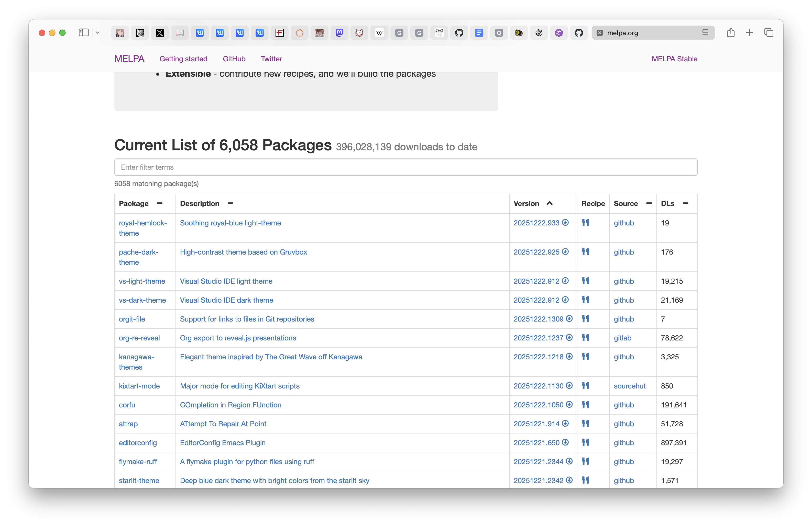The height and width of the screenshot is (526, 812).
Task: Click the X (Twitter) pinned tab
Action: point(160,33)
